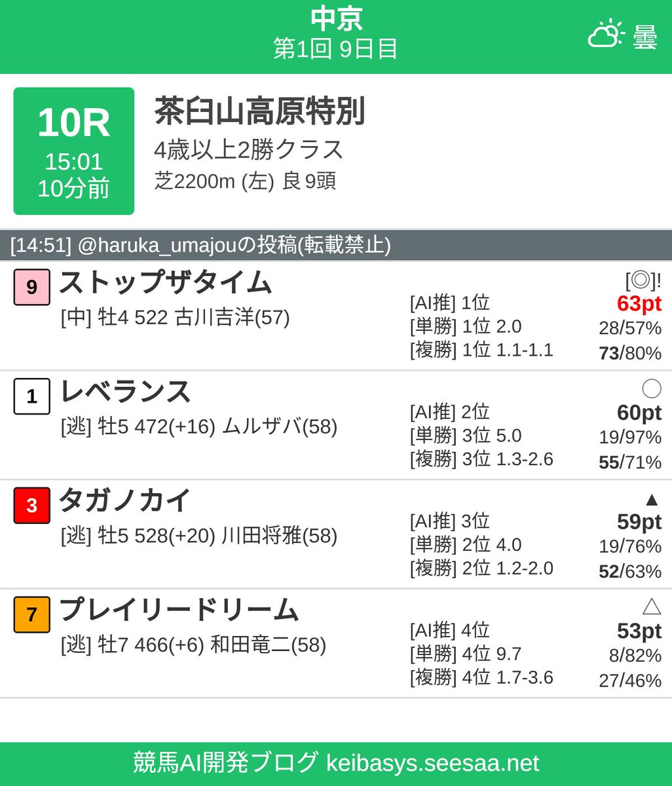The height and width of the screenshot is (786, 672).
Task: Select horse name プレイリードリーム
Action: click(x=179, y=610)
